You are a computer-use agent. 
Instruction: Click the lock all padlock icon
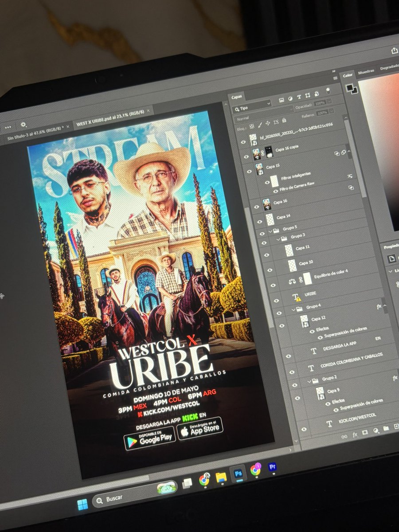click(x=284, y=120)
